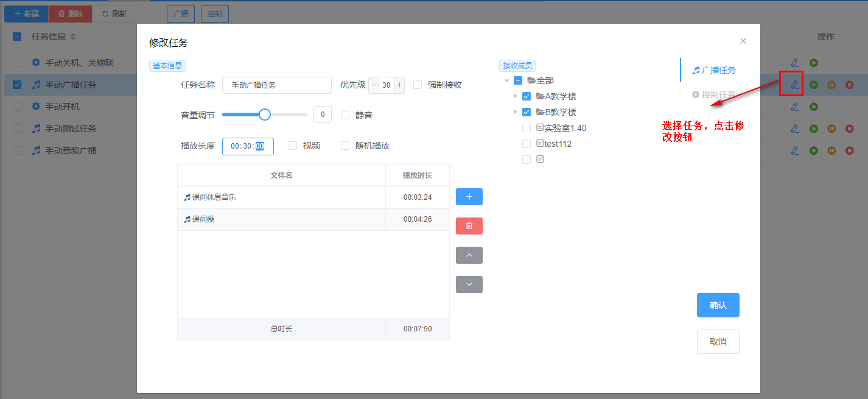The width and height of the screenshot is (868, 399).
Task: Uncheck the A教学楼 checkbox
Action: (x=527, y=96)
